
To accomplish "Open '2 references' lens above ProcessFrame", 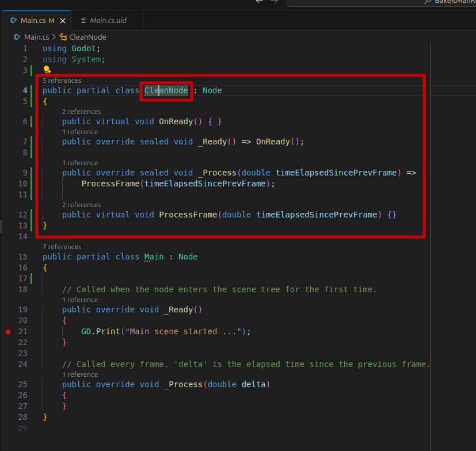I will 81,205.
